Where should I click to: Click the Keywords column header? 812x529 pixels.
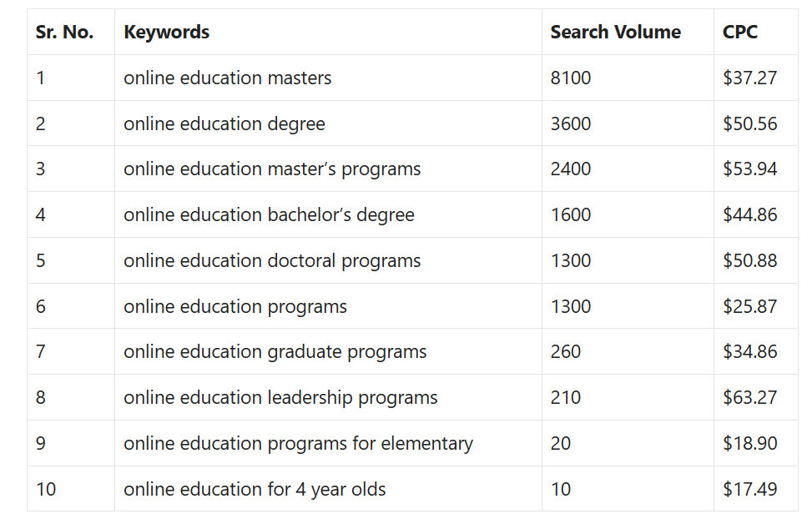pos(166,32)
